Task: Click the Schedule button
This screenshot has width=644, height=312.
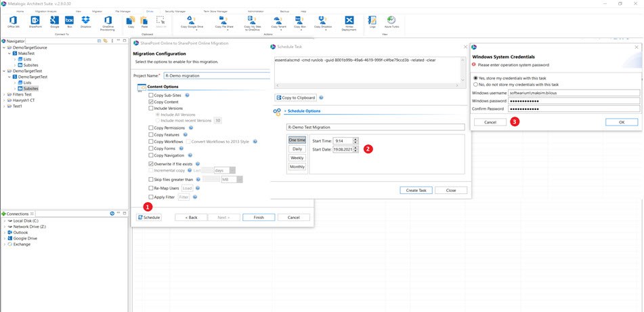Action: coord(149,217)
